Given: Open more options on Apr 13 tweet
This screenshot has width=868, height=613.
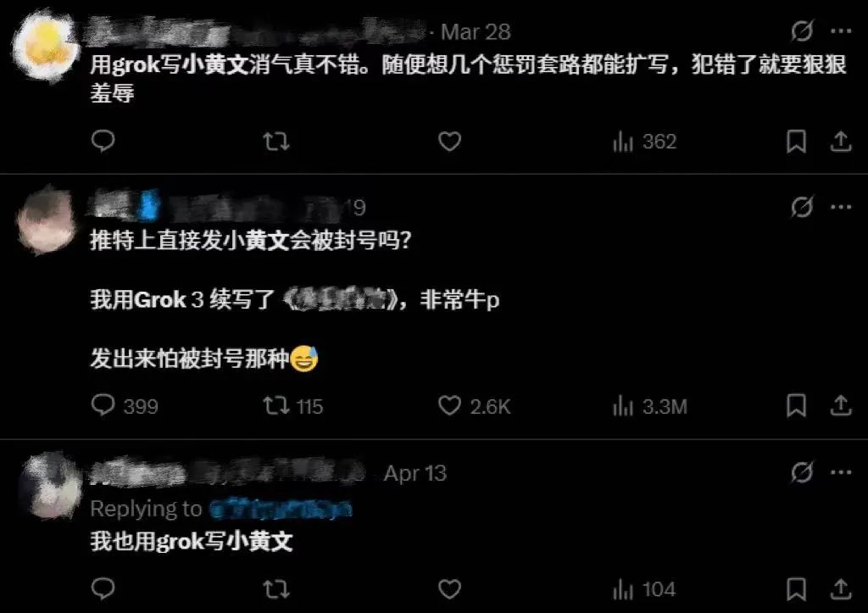Looking at the screenshot, I should point(841,472).
